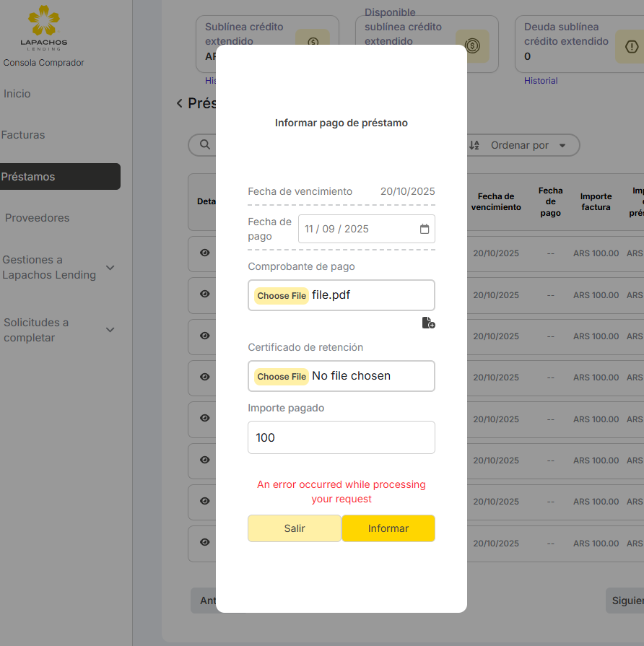Click the eye icon in last table row
The width and height of the screenshot is (644, 646).
coord(205,543)
